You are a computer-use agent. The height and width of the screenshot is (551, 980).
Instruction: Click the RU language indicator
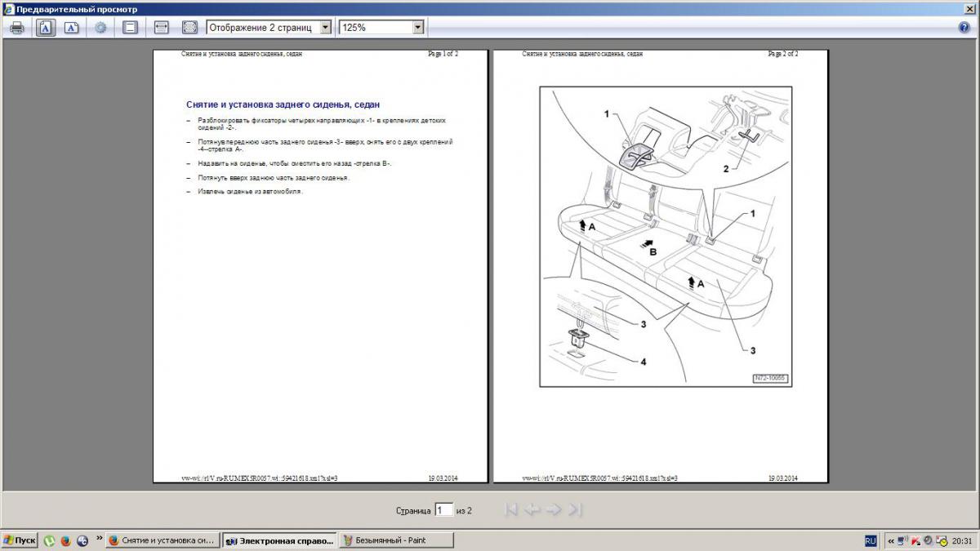coord(871,540)
